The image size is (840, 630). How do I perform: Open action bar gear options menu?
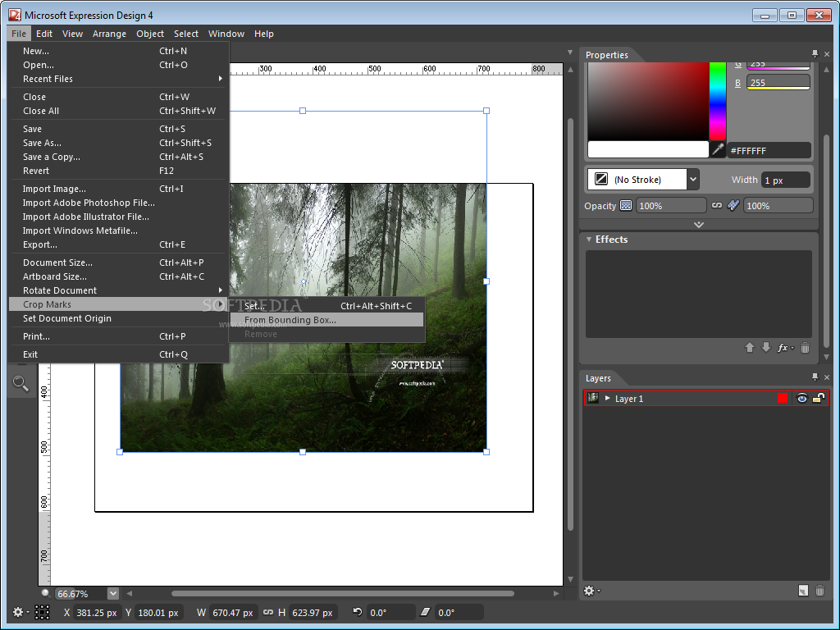click(x=21, y=612)
